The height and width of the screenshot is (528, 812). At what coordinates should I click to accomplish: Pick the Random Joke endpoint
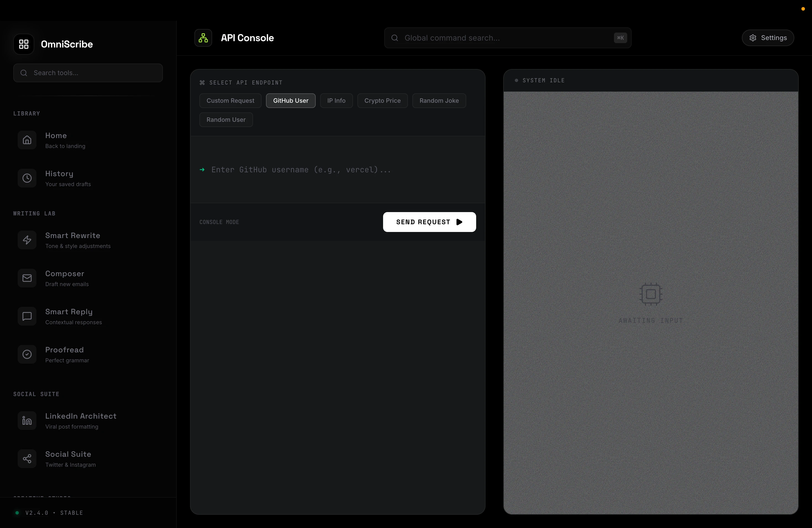click(x=439, y=101)
